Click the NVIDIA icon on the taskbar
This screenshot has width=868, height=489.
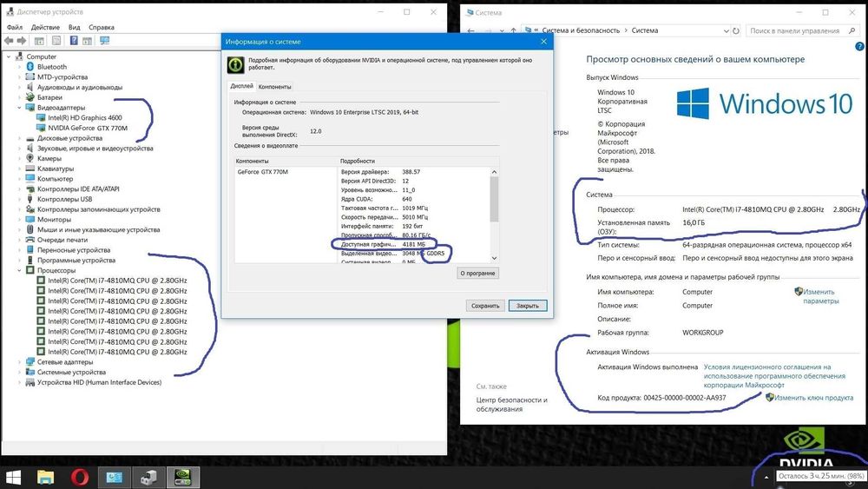pyautogui.click(x=182, y=477)
